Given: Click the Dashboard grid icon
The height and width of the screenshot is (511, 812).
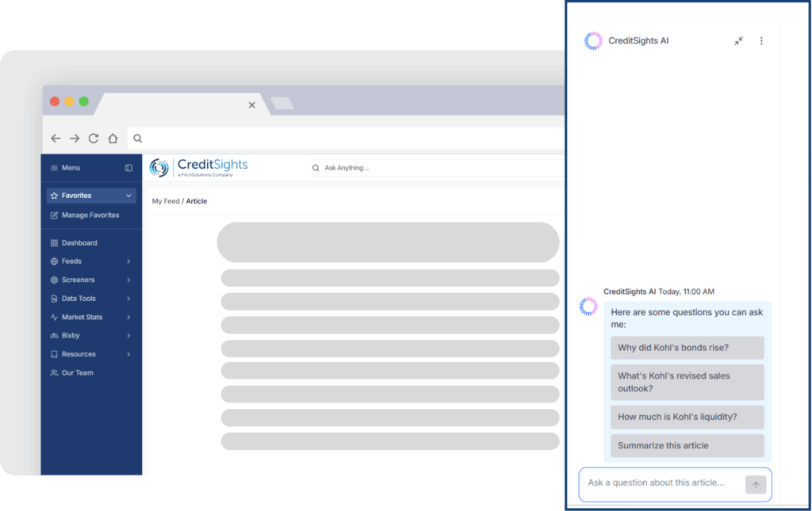Looking at the screenshot, I should (x=54, y=243).
